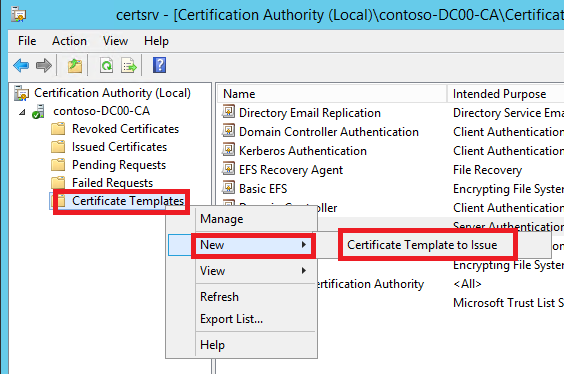Click the blue Help question mark icon

tap(159, 65)
